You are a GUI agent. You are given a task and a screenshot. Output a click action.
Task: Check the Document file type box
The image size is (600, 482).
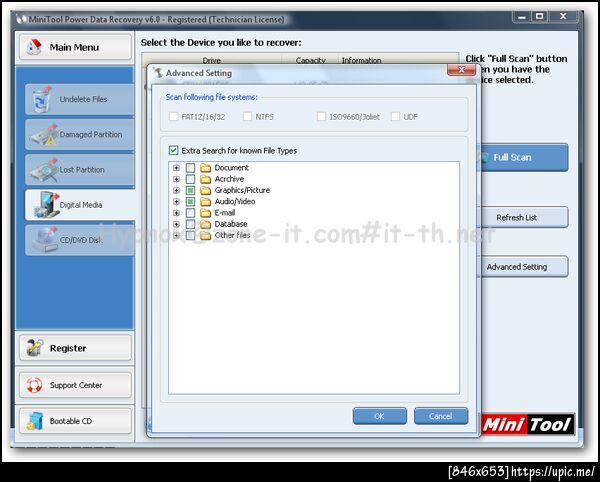pyautogui.click(x=190, y=168)
